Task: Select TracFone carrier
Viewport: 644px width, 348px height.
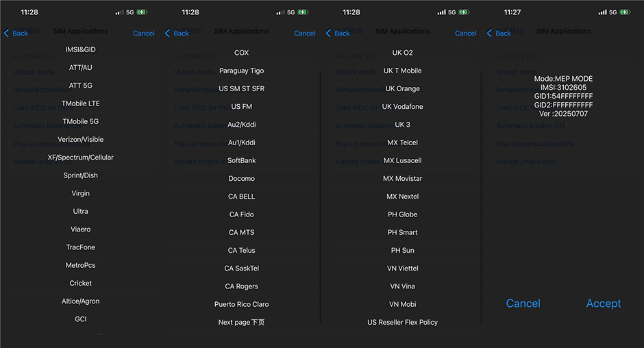Action: click(x=81, y=247)
